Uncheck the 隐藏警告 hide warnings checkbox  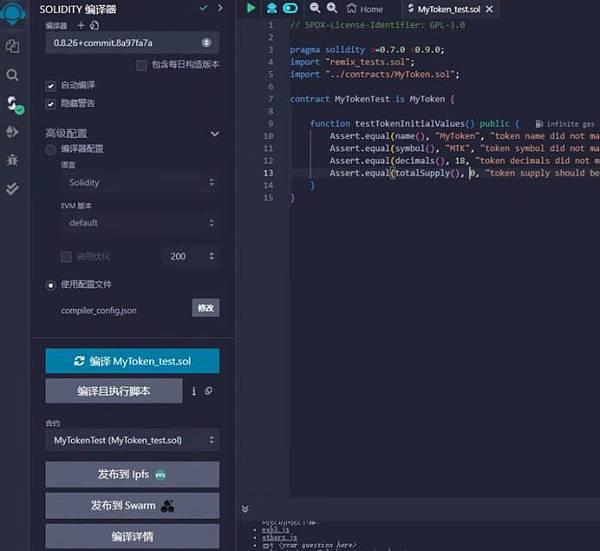tap(51, 103)
